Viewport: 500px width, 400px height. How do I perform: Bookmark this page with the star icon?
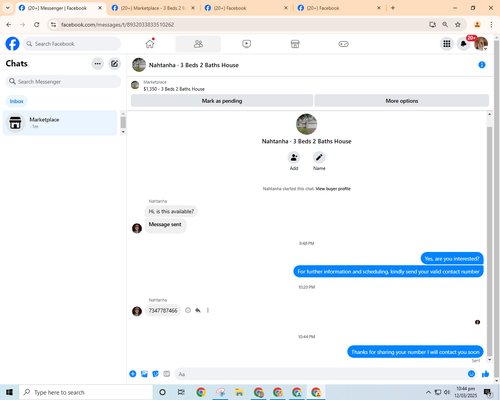point(458,25)
